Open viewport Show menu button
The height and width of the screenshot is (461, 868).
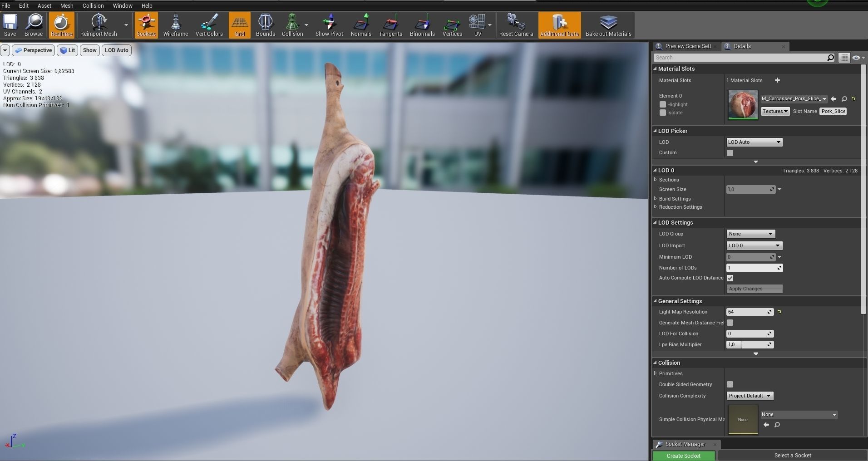(90, 50)
